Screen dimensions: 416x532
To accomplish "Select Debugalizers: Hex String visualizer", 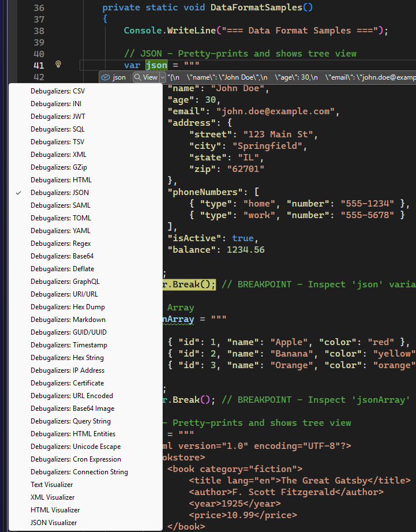I will (x=85, y=358).
